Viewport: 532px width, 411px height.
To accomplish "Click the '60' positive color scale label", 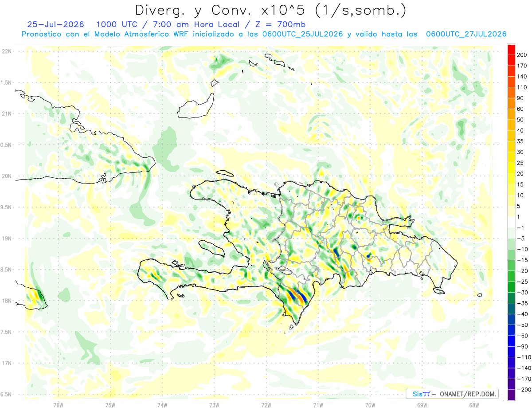I will point(521,109).
